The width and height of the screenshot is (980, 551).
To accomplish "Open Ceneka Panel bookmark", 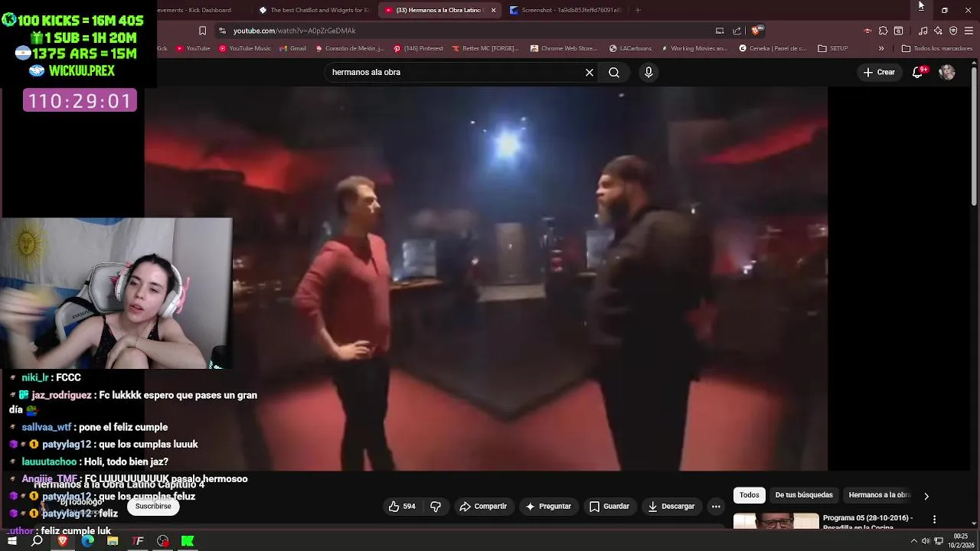I will [773, 48].
